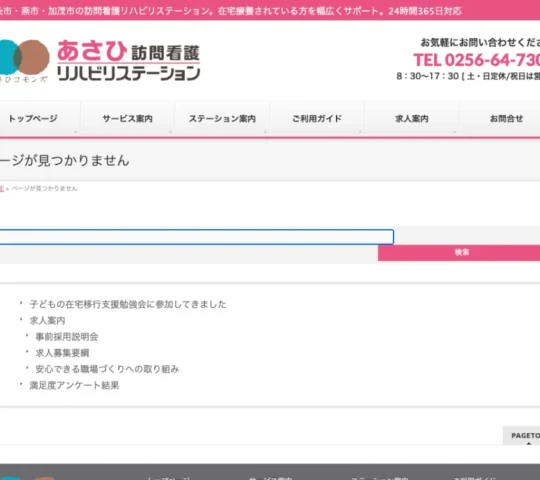The height and width of the screenshot is (480, 540).
Task: Open the ご利用ガイド menu item
Action: point(317,119)
